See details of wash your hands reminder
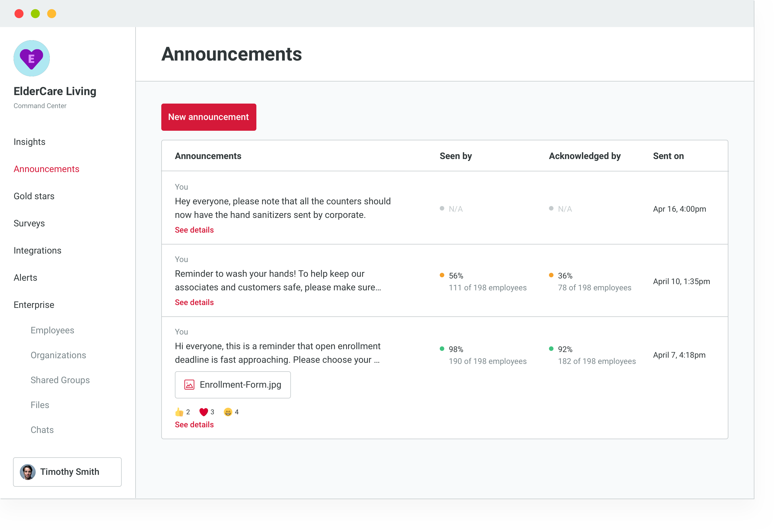 [x=194, y=303]
